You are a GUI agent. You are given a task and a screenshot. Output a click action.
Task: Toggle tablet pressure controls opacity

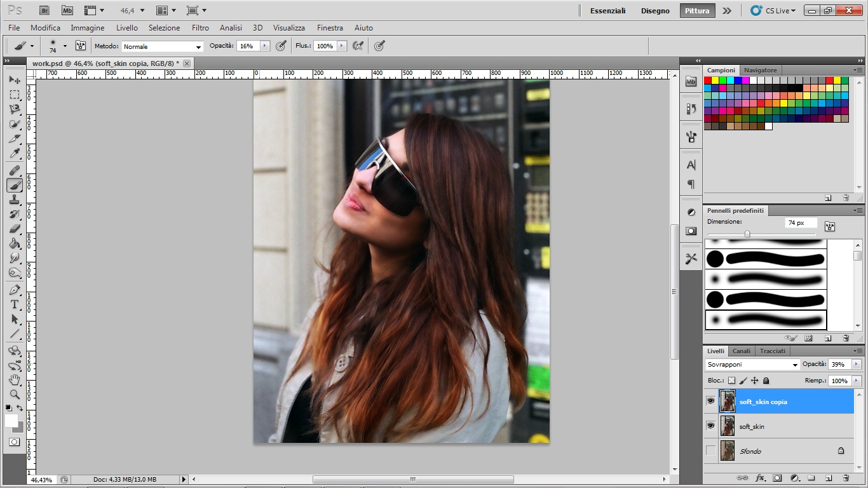[x=281, y=46]
